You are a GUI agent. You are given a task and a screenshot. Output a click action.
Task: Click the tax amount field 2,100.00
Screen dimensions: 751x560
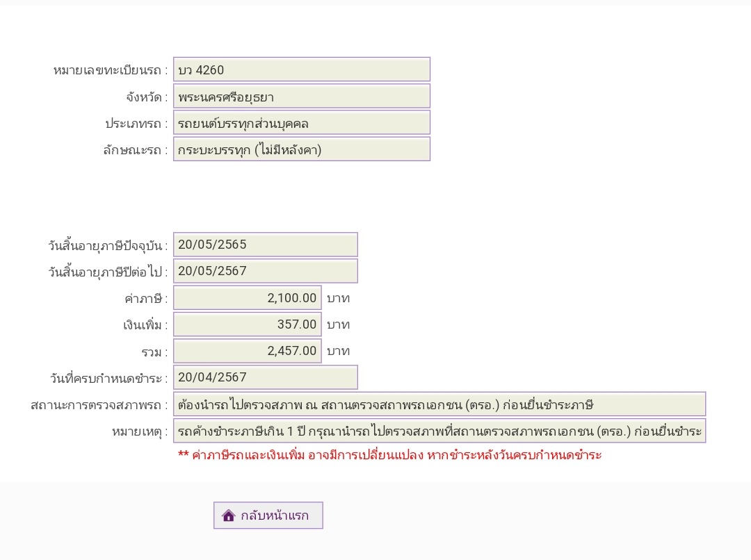(x=247, y=297)
